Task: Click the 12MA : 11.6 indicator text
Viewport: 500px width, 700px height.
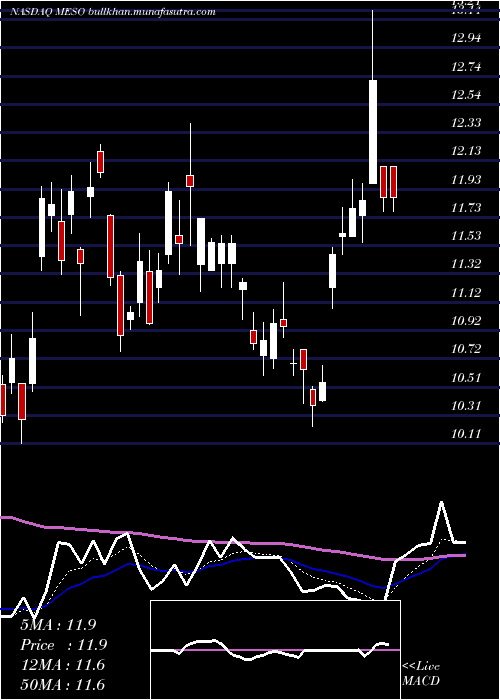Action: 63,665
